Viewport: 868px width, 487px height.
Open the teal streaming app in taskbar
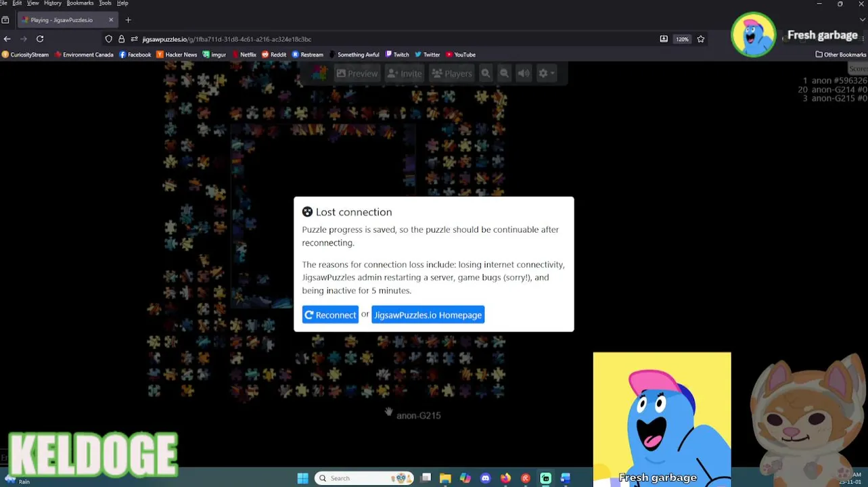(x=545, y=478)
